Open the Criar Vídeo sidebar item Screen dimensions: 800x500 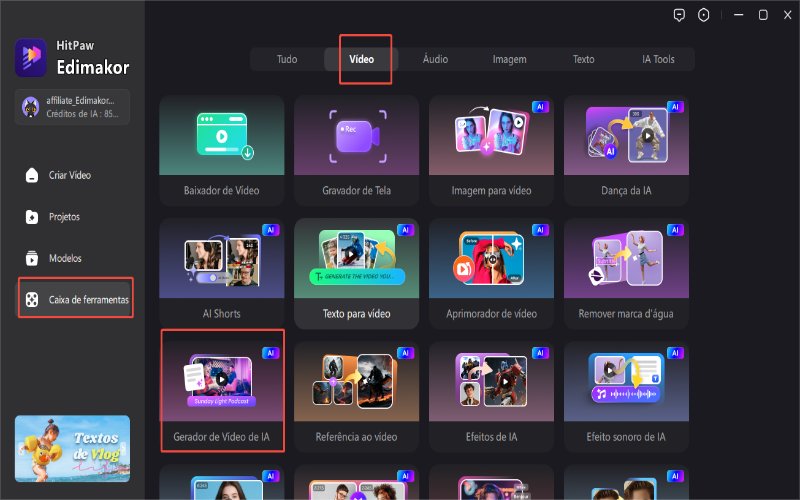[69, 175]
